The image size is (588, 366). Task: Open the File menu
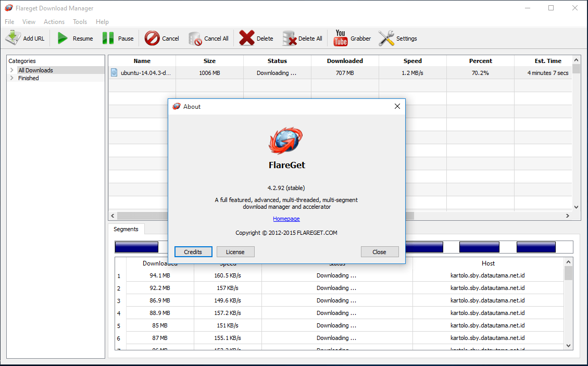[9, 22]
